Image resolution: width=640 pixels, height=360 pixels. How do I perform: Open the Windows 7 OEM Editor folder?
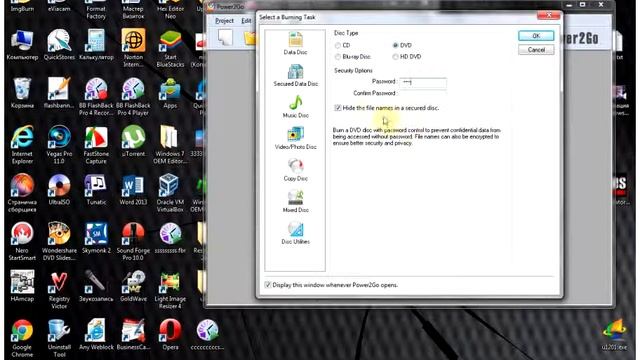tap(170, 144)
